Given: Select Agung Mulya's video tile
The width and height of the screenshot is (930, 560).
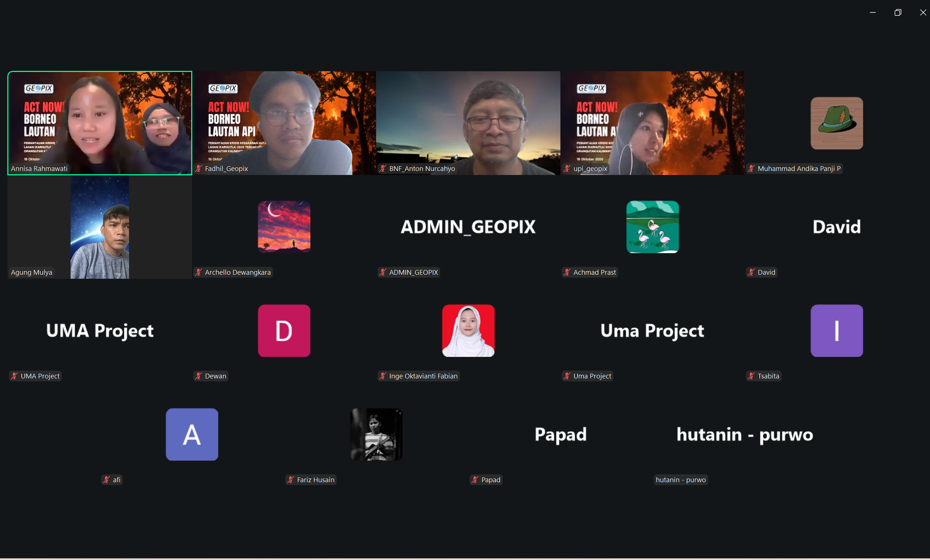Looking at the screenshot, I should [x=100, y=227].
